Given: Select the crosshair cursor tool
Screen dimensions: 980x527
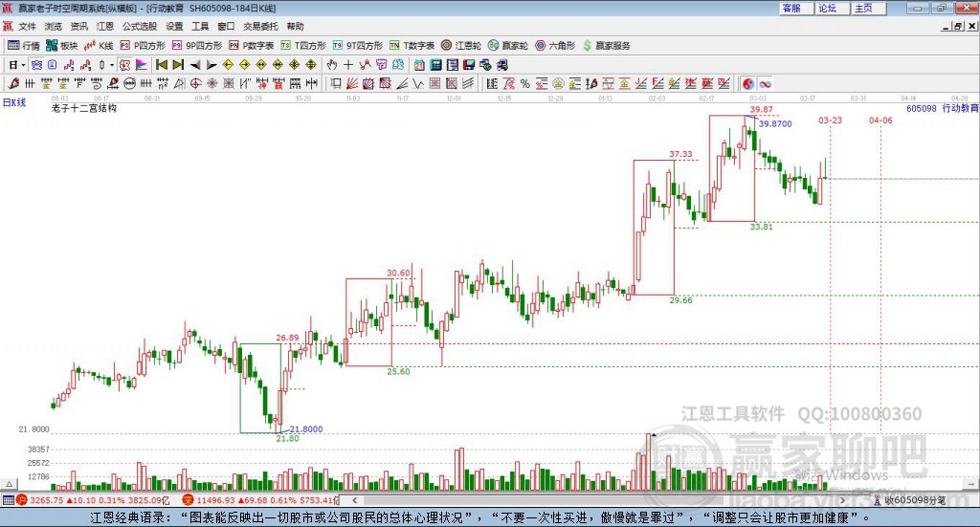Looking at the screenshot, I should click(348, 65).
